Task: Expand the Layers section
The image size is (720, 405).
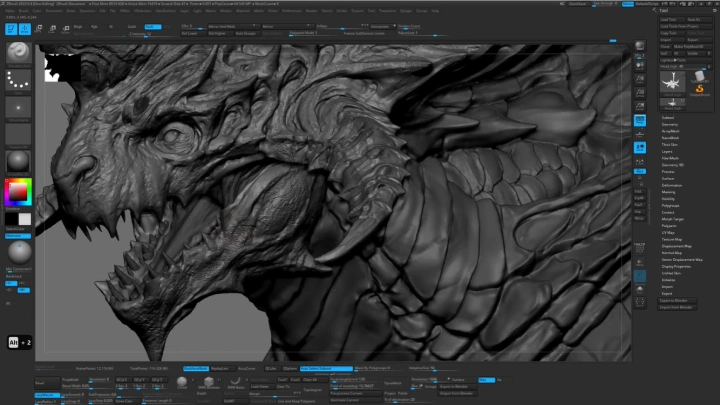Action: coord(667,152)
